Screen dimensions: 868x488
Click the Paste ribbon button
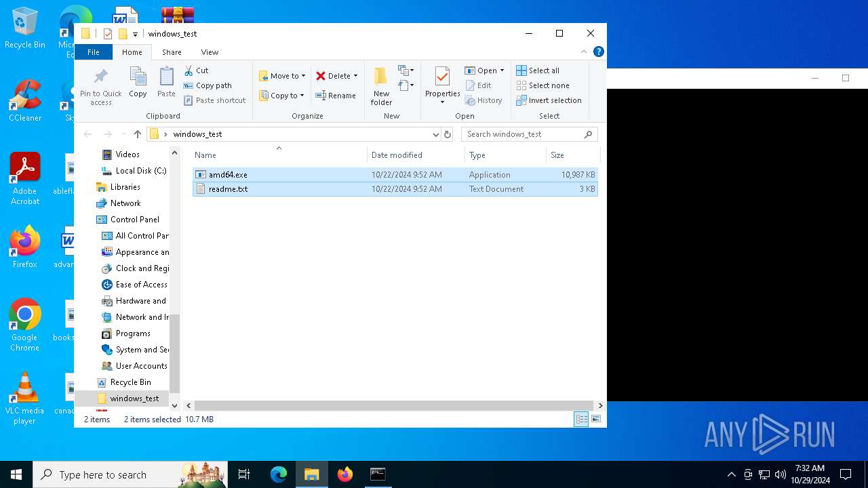click(166, 83)
